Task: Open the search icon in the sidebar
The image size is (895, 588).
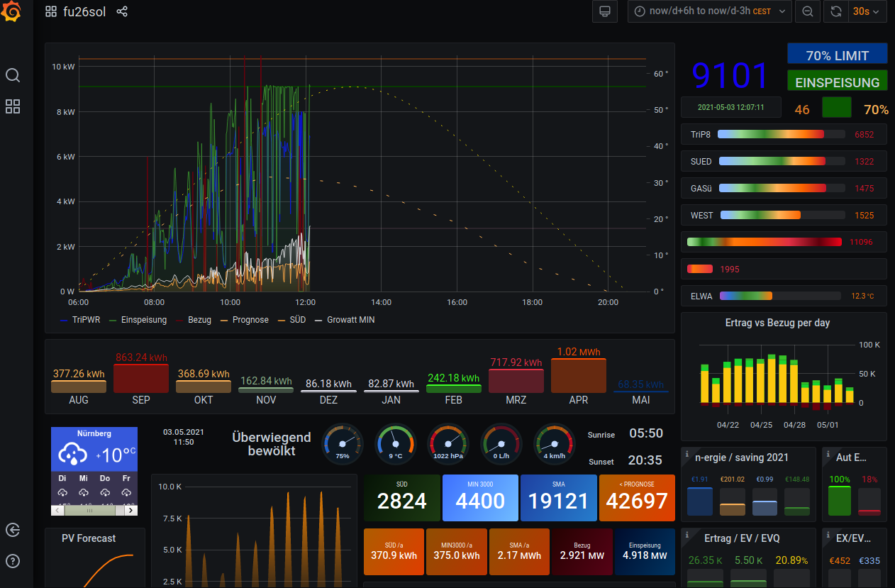Action: 13,75
